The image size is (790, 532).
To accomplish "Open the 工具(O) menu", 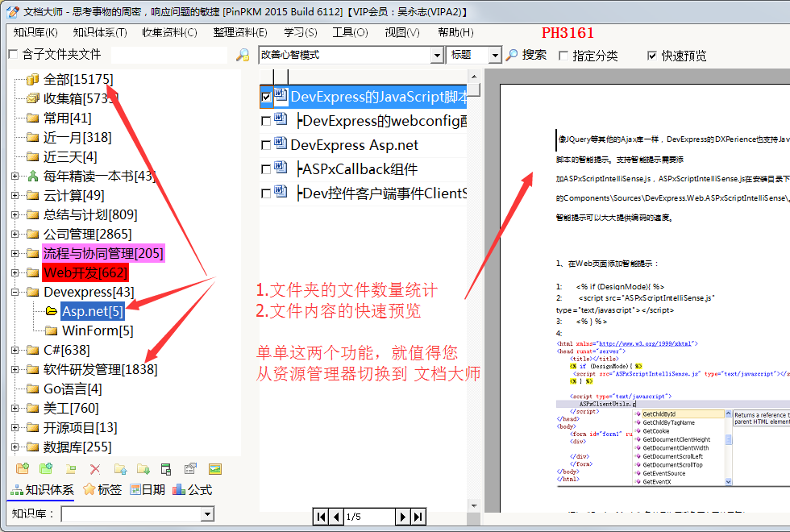I will pyautogui.click(x=350, y=32).
